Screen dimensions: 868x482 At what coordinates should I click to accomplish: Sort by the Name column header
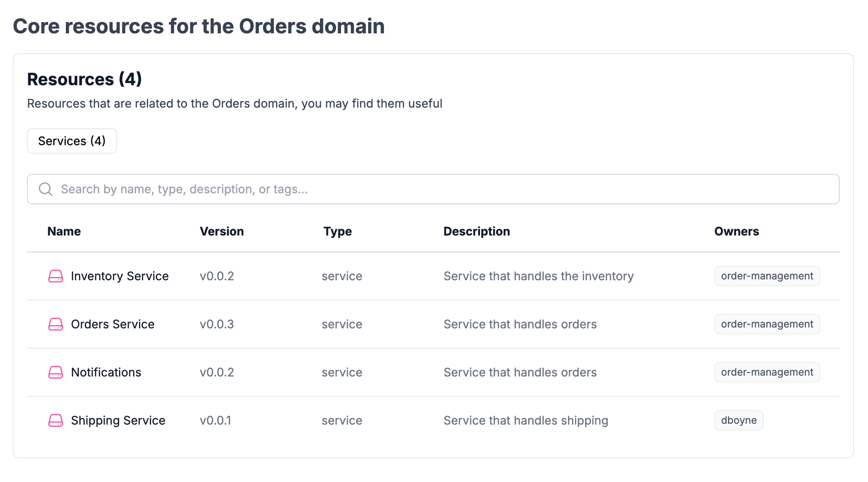[x=64, y=231]
